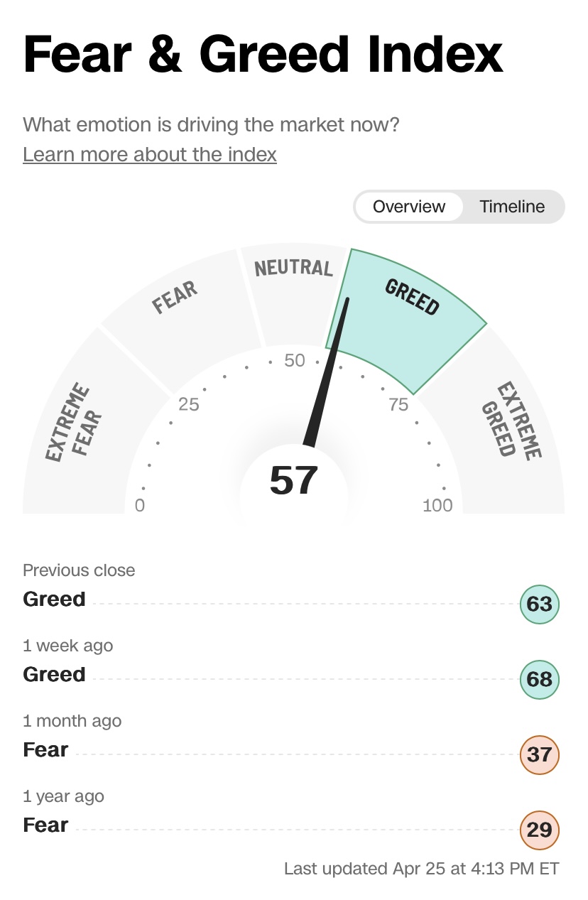Click the 1 month ago 37 badge

click(x=540, y=754)
